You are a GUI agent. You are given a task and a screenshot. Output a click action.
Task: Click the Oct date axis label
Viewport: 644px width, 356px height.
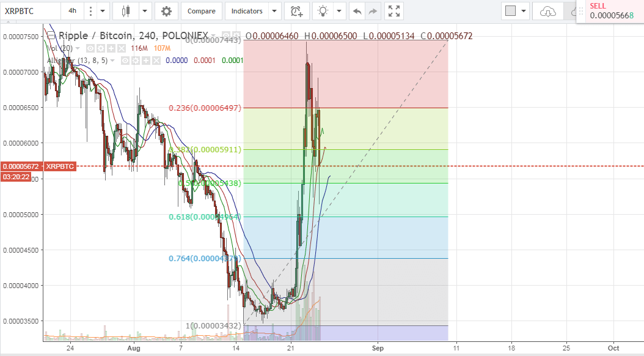613,348
